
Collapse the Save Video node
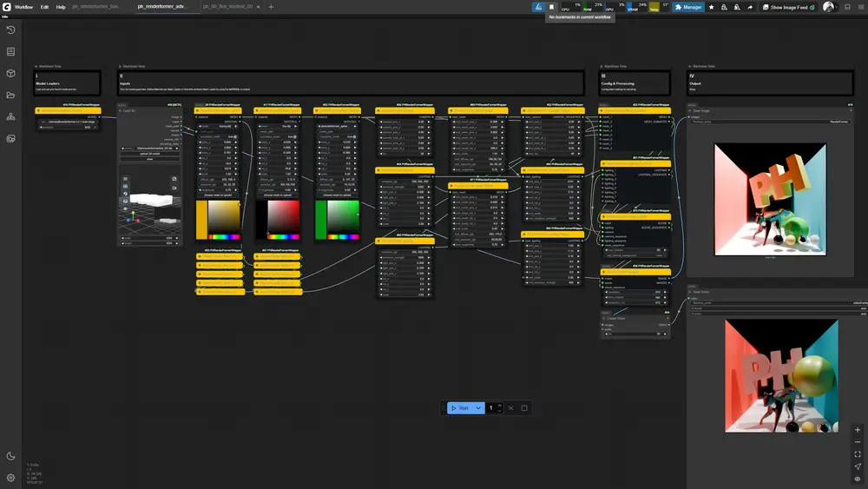[690, 292]
